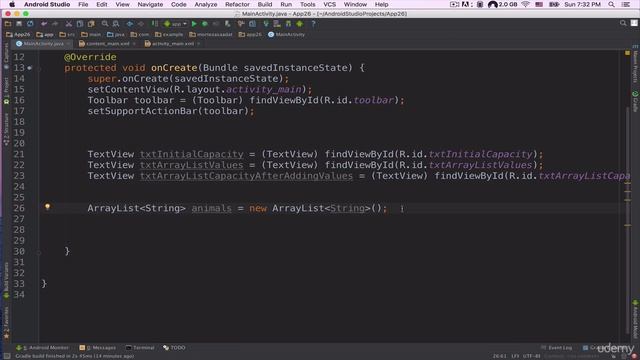Click the macOS Spotlight search icon
This screenshot has height=360, width=640.
[x=611, y=4]
